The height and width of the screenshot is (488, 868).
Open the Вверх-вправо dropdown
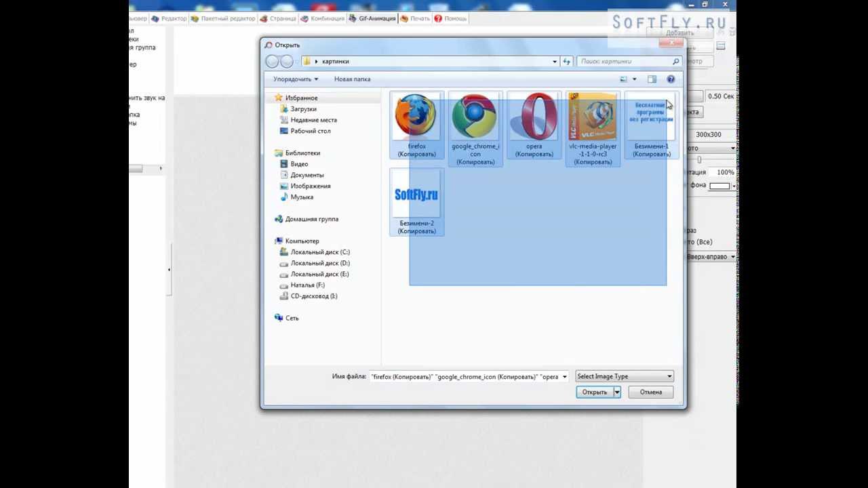(x=711, y=257)
